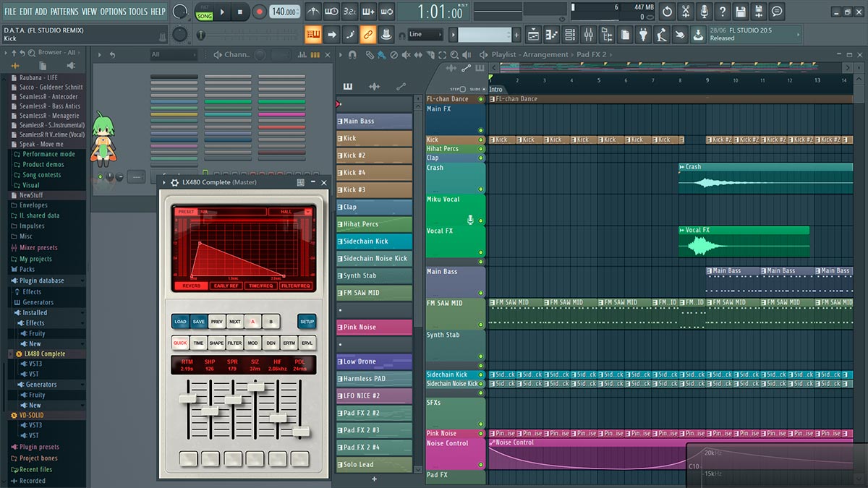Open the OPTIONS menu
The image size is (868, 488).
113,12
